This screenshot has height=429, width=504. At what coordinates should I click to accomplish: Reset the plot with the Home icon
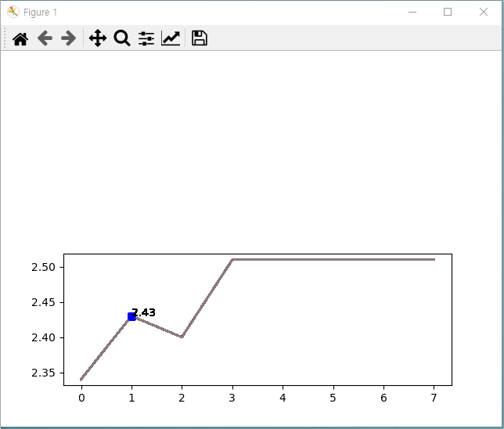20,38
